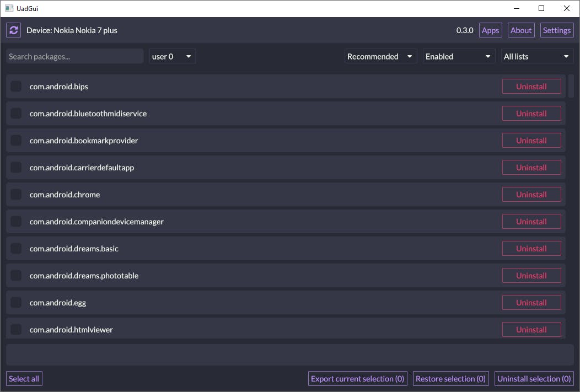Click the com.android.bips package name

coord(59,87)
